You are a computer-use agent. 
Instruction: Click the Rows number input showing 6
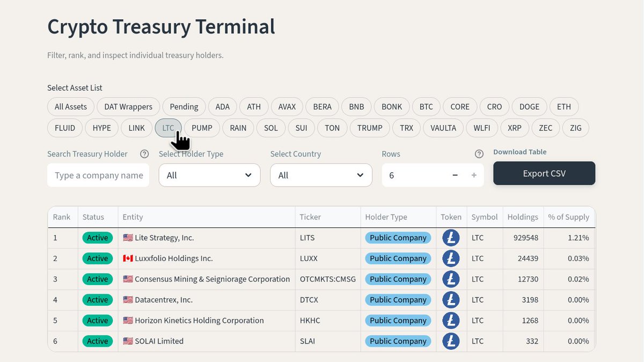[x=414, y=175]
